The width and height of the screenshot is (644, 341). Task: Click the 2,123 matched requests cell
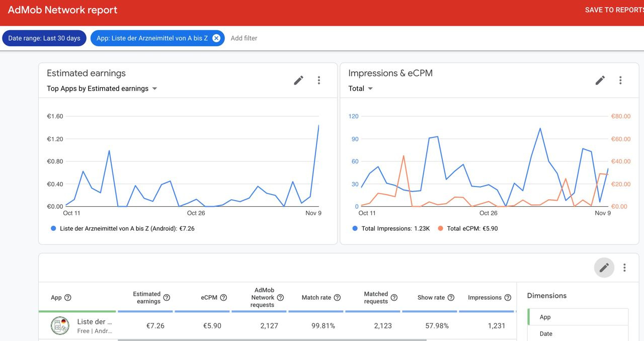point(383,326)
